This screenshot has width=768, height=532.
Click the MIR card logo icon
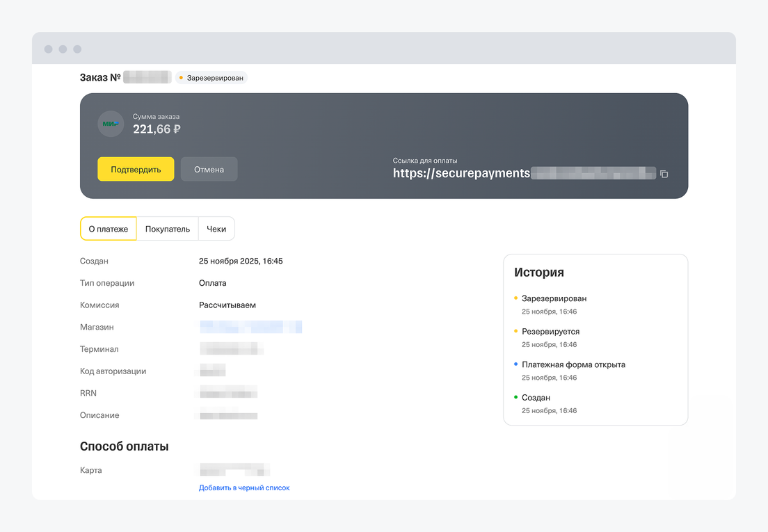point(111,124)
